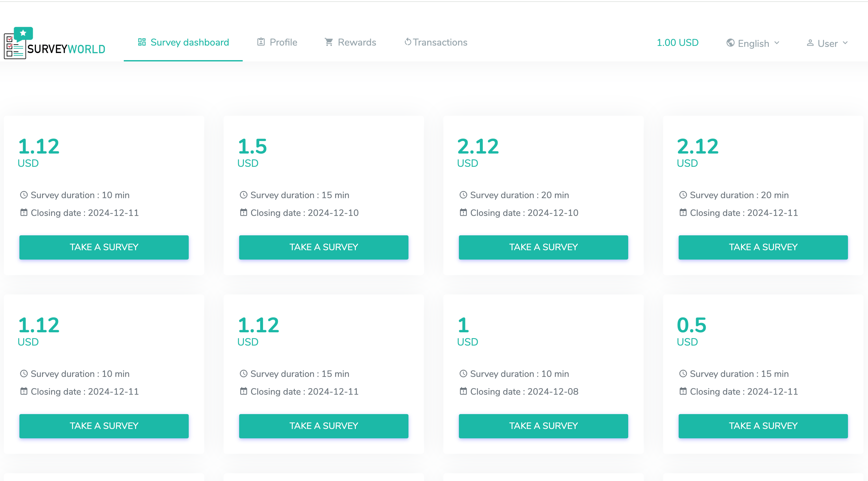Expand the User dropdown chevron
868x481 pixels.
(x=845, y=43)
